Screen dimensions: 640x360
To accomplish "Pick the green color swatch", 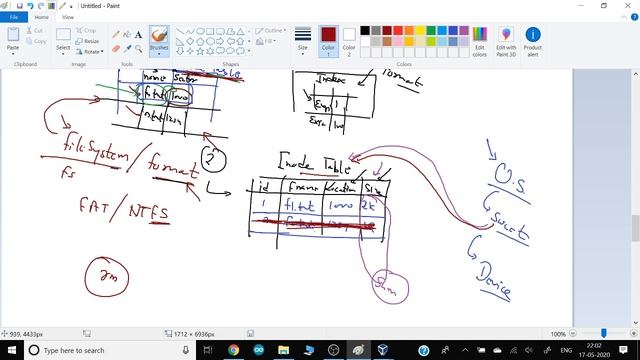I will point(431,31).
